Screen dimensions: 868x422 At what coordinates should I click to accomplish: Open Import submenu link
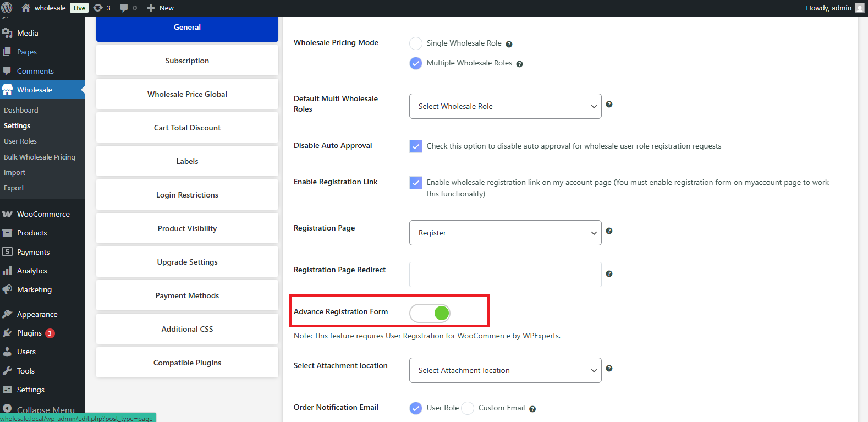point(14,172)
